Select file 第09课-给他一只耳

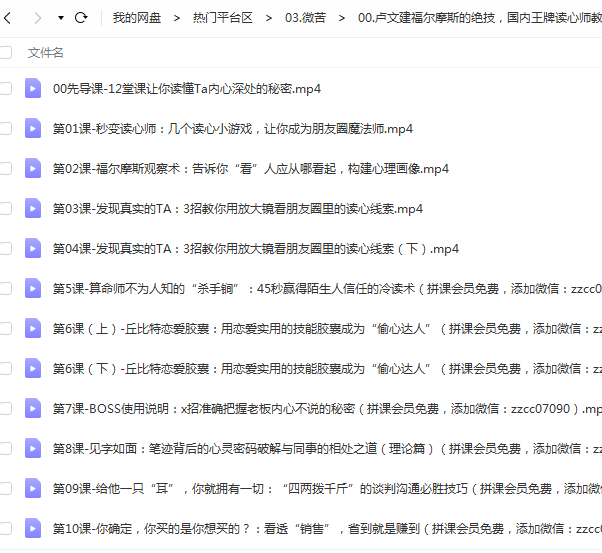coord(327,488)
